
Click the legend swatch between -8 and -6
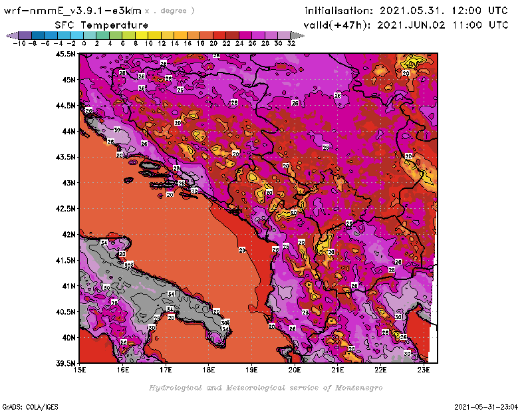pyautogui.click(x=38, y=35)
